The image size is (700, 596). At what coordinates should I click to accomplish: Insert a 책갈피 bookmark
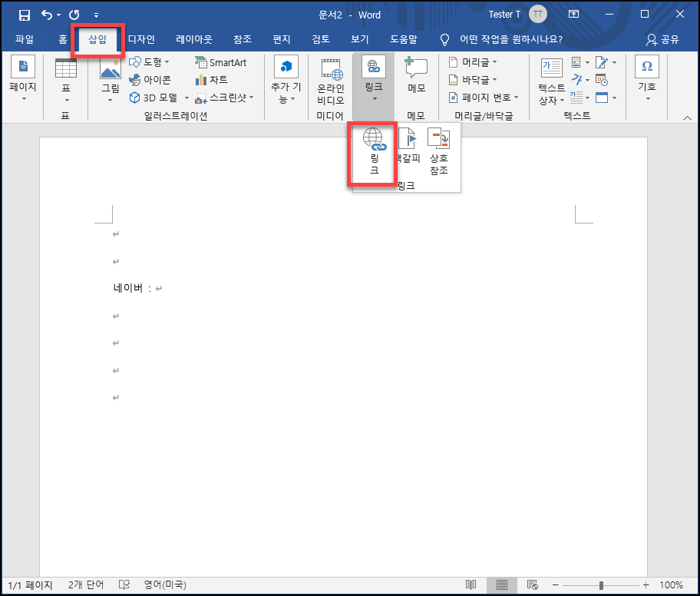point(408,146)
